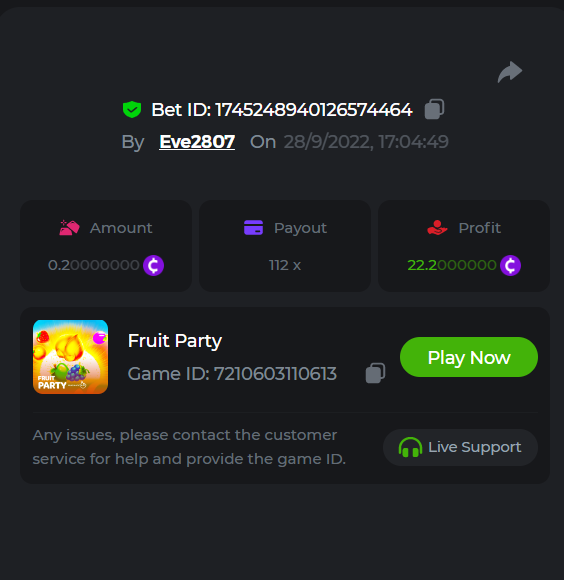Viewport: 564px width, 580px height.
Task: Click the green verified shield icon
Action: pyautogui.click(x=132, y=109)
